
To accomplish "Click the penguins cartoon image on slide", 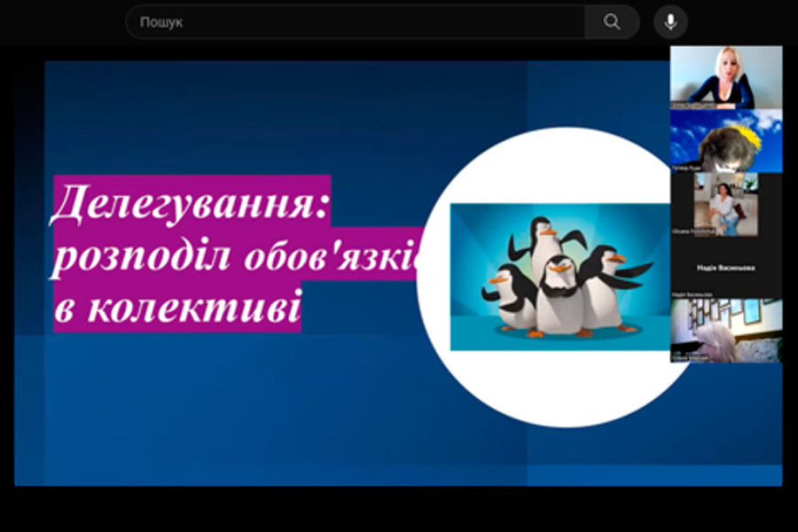I will pyautogui.click(x=559, y=277).
